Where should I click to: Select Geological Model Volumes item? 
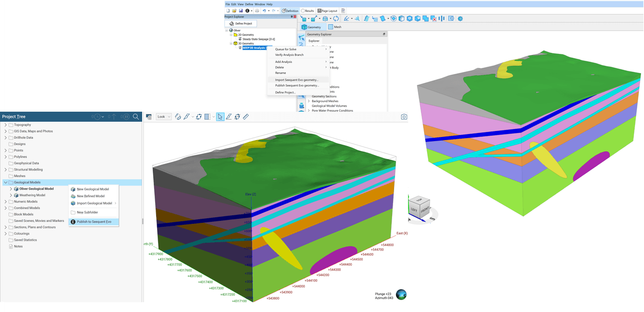point(329,106)
